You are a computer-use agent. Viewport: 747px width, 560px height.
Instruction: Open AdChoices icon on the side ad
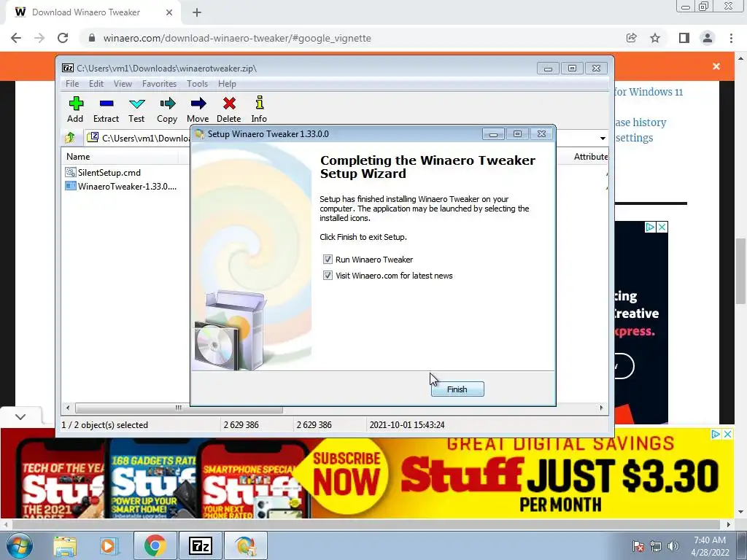click(x=650, y=227)
